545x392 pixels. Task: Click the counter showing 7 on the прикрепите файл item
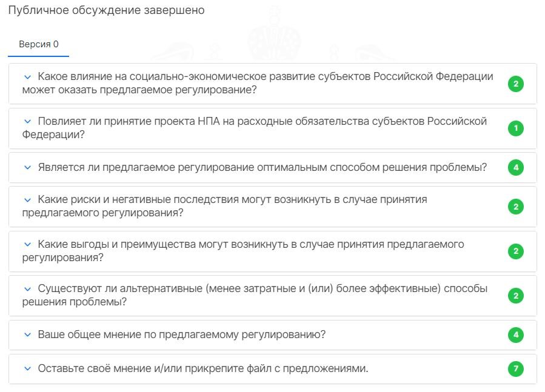(x=515, y=368)
